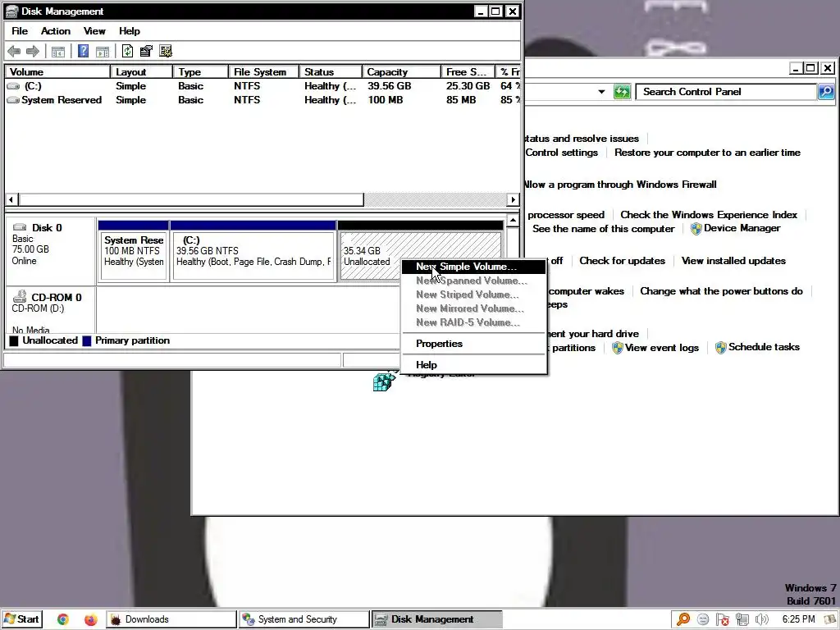Click the 100 MB capacity cell

coord(386,99)
